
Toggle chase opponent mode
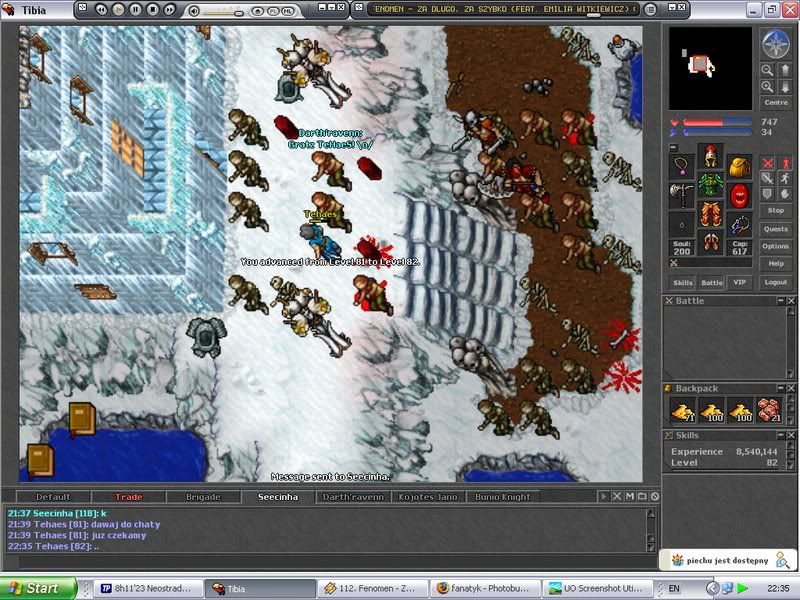tap(785, 179)
